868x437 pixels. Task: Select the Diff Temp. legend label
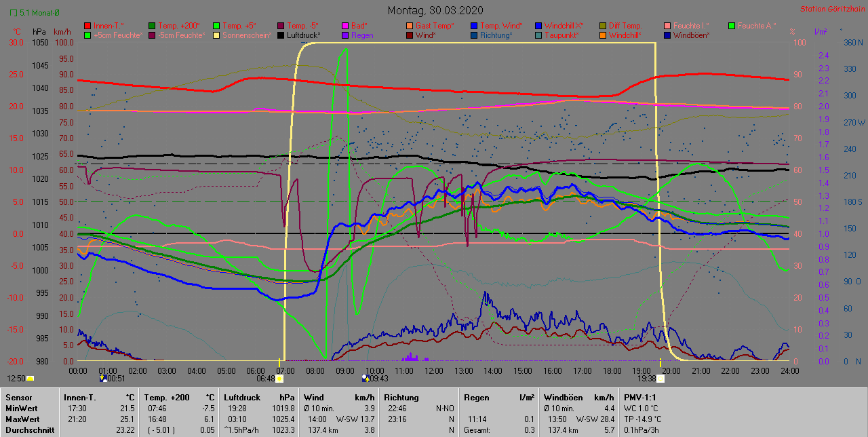pos(627,26)
